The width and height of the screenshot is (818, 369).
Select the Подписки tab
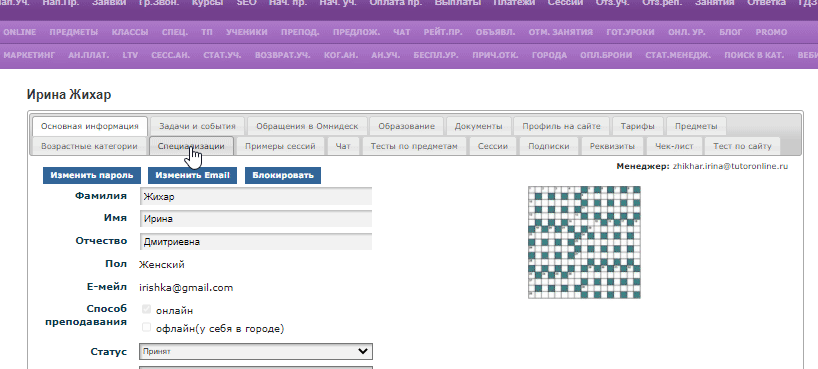click(548, 146)
